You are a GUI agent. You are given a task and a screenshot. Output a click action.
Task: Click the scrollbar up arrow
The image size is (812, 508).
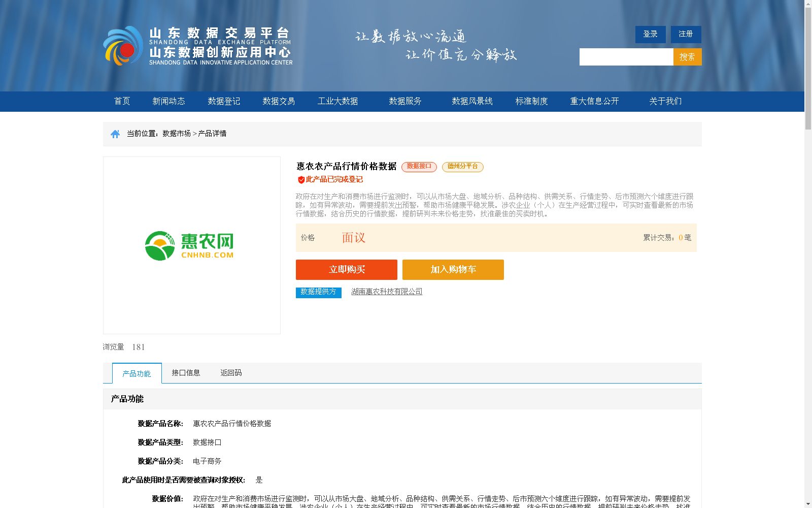(808, 4)
